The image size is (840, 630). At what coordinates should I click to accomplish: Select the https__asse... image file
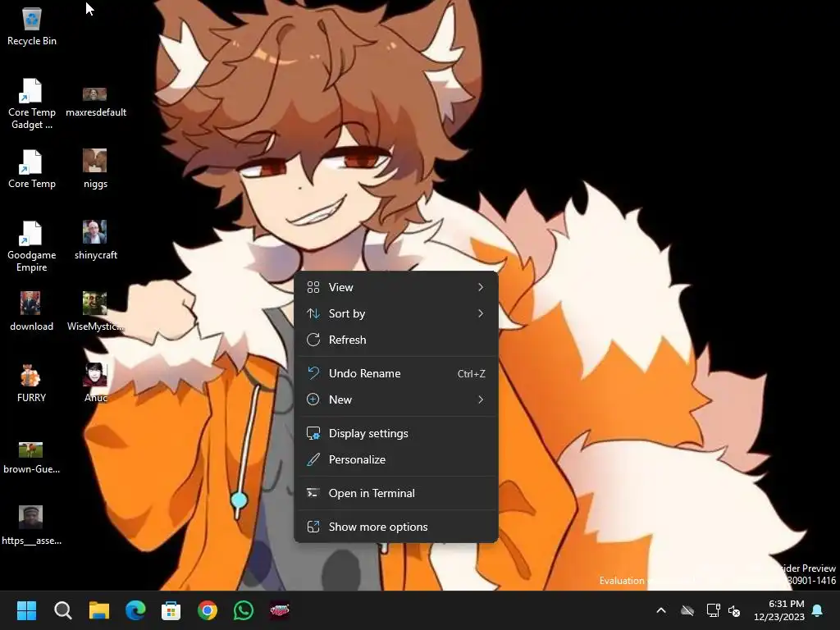[31, 526]
